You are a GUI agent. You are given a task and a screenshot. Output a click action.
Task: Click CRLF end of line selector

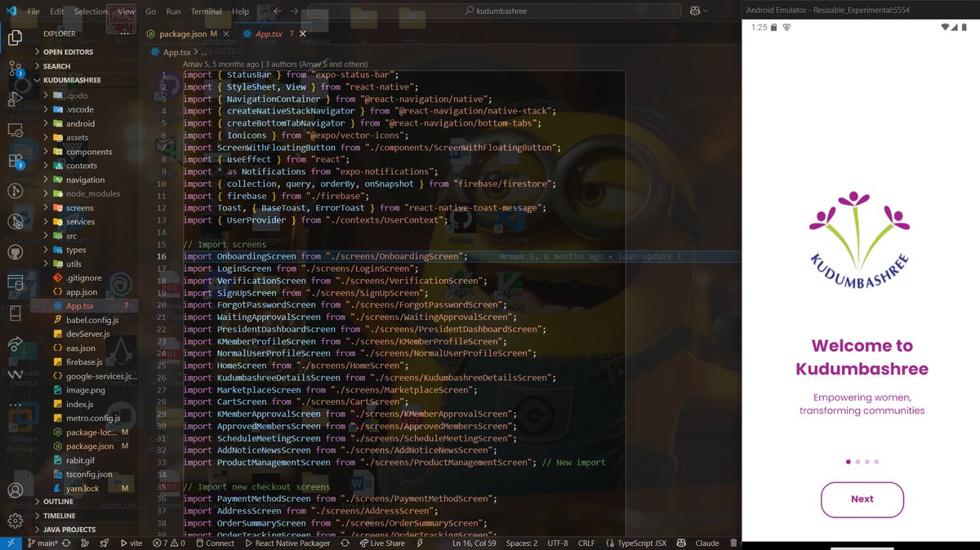586,543
